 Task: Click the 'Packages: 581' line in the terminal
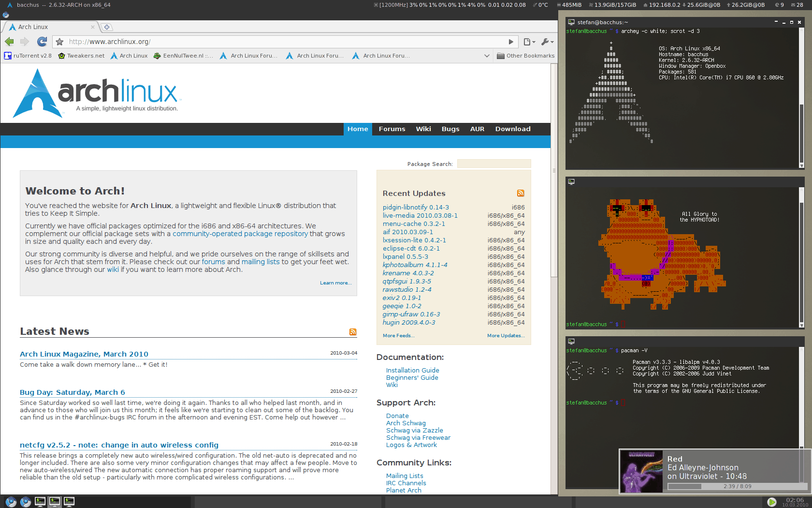[x=678, y=72]
